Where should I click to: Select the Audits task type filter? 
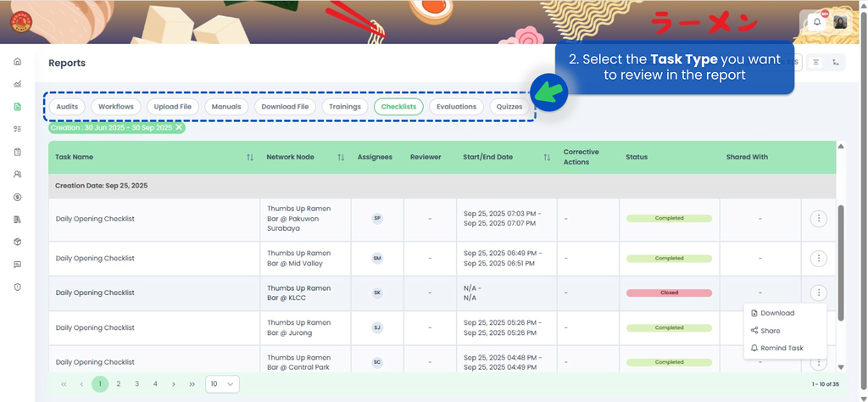point(66,107)
